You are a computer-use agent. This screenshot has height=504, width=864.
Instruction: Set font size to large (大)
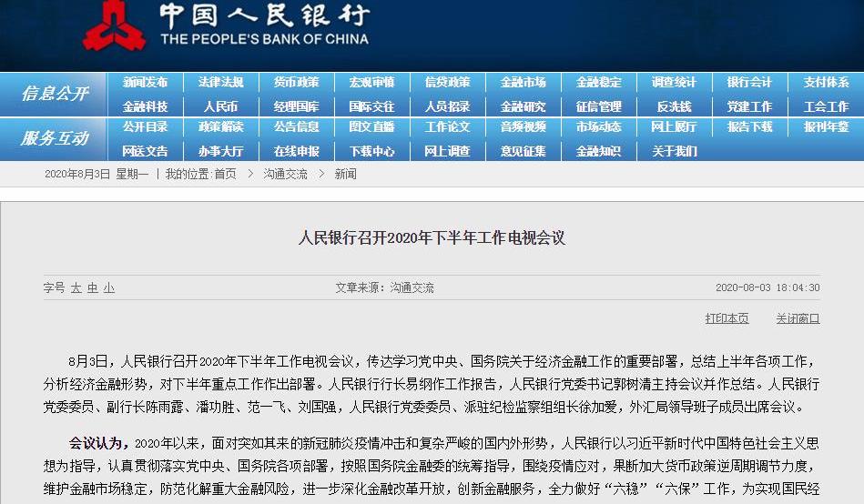(x=76, y=287)
